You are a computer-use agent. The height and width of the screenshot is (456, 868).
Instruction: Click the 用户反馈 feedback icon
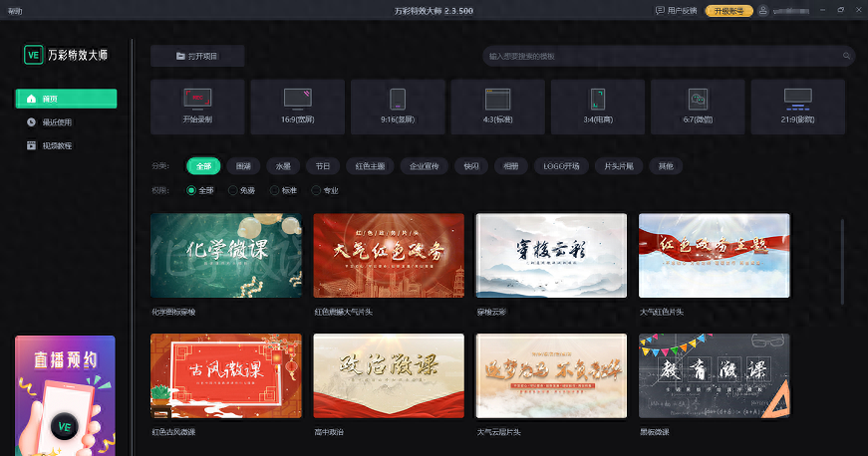pyautogui.click(x=660, y=11)
